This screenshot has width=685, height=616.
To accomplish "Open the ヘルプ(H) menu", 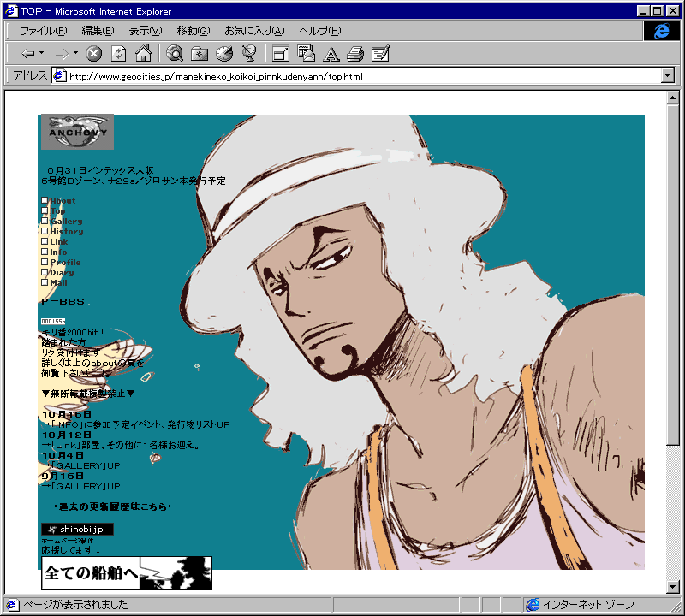I will point(319,31).
